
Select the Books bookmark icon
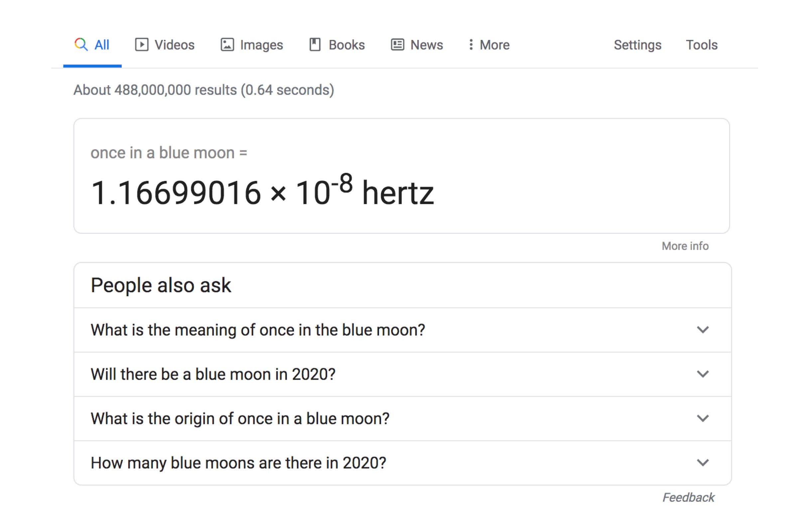click(x=315, y=45)
